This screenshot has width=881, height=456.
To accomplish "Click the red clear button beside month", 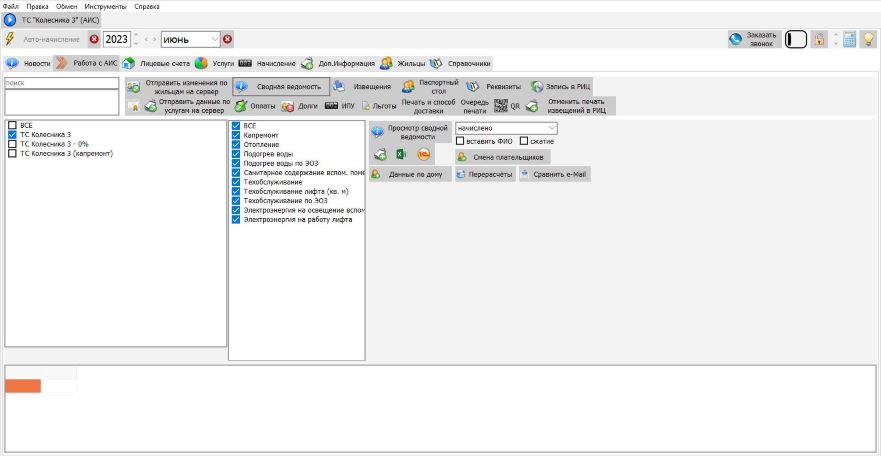I will [227, 39].
